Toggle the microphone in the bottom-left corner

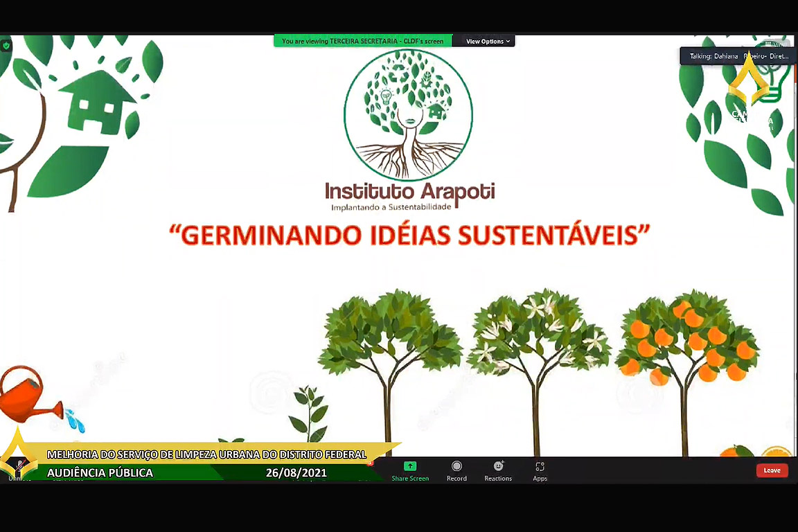pos(19,465)
